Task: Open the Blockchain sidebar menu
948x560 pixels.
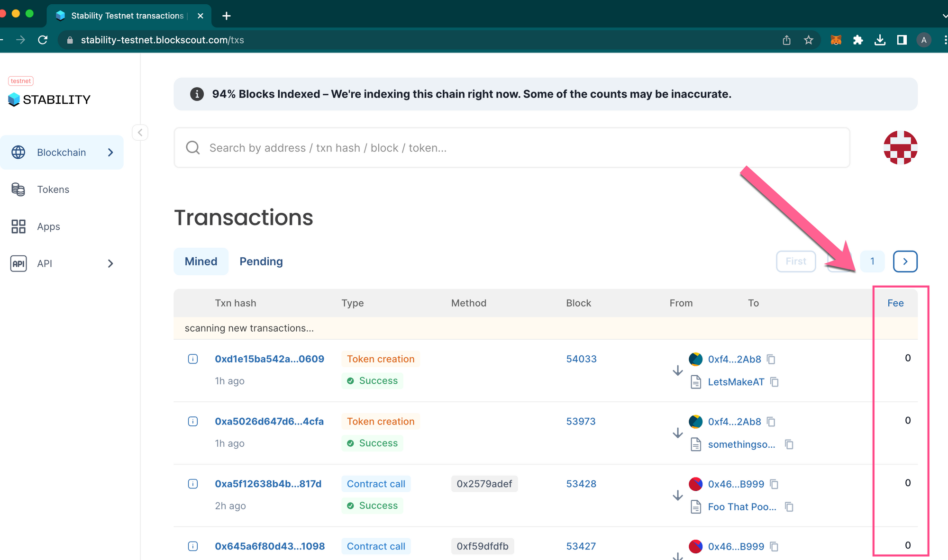Action: tap(62, 152)
